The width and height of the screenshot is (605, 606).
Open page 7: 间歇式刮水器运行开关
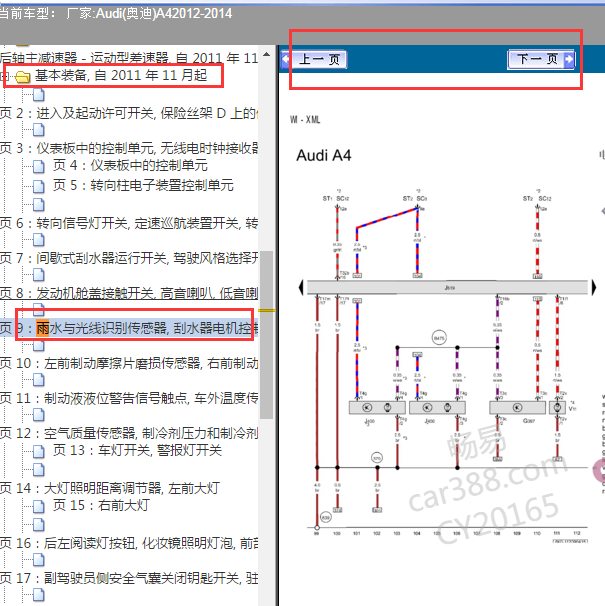coord(129,258)
